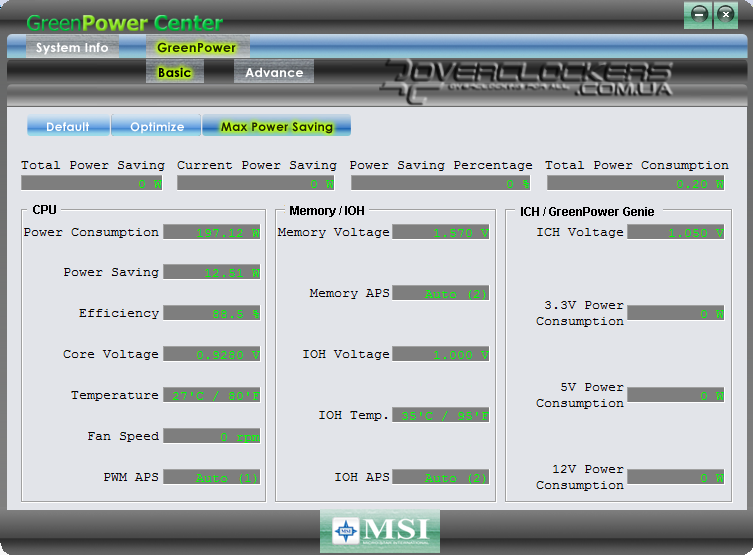Screen dimensions: 753x555
Task: Open the Advance sub-tab
Action: point(274,72)
